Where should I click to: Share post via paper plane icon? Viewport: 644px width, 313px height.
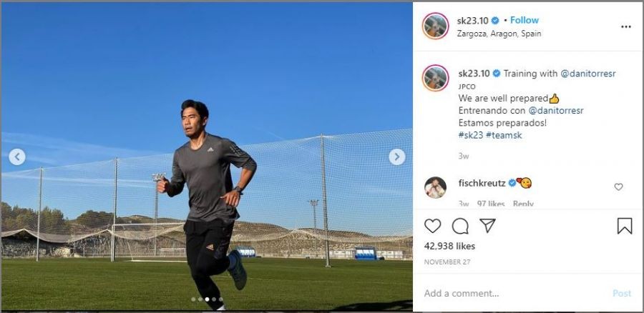pyautogui.click(x=487, y=226)
